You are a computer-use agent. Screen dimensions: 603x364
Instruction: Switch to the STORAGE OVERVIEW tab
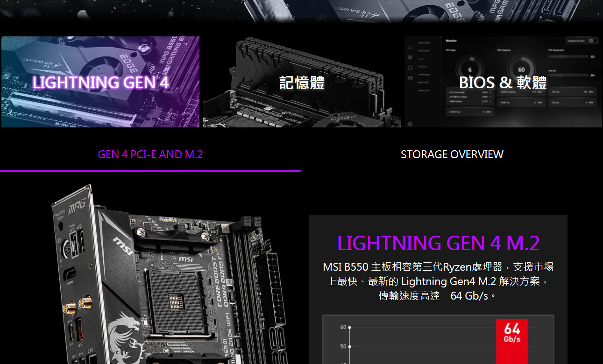click(452, 154)
